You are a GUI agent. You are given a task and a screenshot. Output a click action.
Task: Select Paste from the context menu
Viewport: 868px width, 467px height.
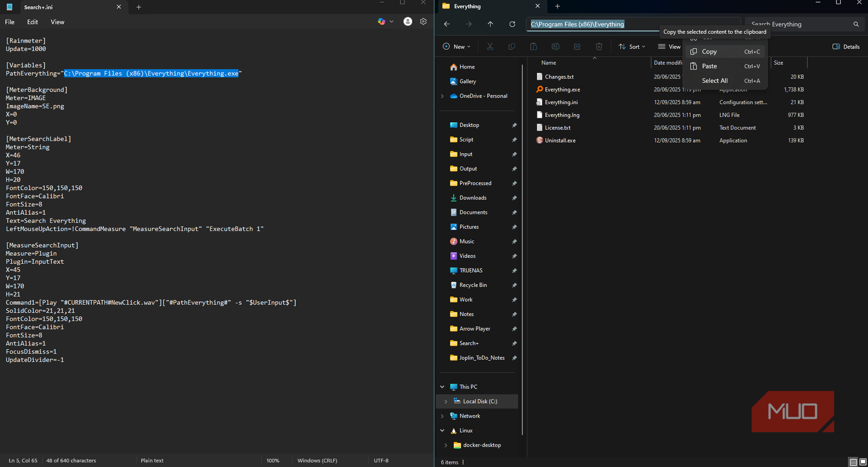709,66
